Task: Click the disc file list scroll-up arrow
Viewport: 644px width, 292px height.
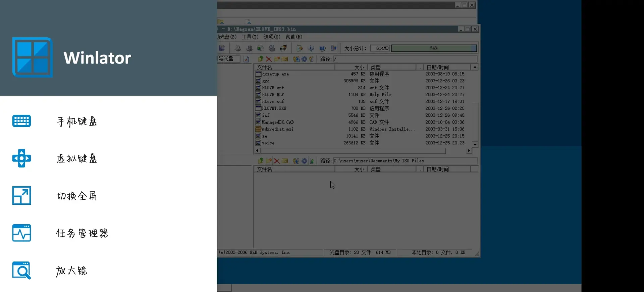Action: (x=475, y=67)
